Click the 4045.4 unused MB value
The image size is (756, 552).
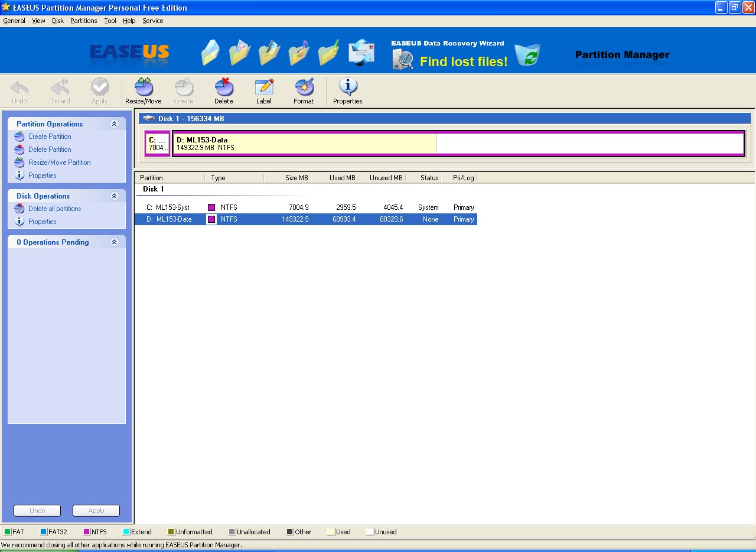click(393, 207)
